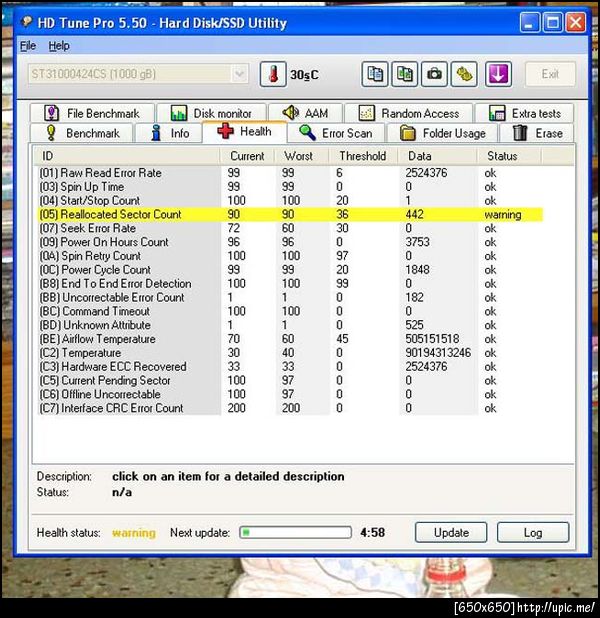Click the Log button
The height and width of the screenshot is (618, 600).
click(x=533, y=533)
